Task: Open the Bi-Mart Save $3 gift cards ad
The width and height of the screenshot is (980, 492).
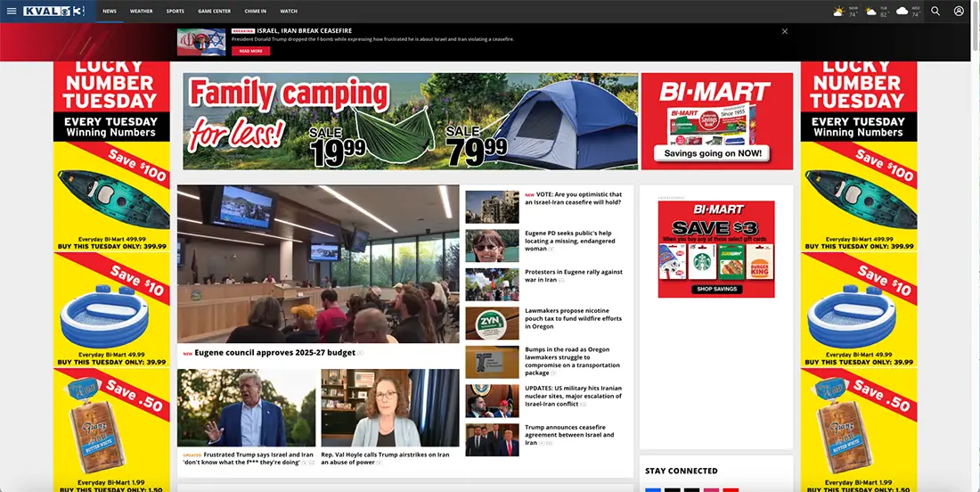Action: coord(716,249)
